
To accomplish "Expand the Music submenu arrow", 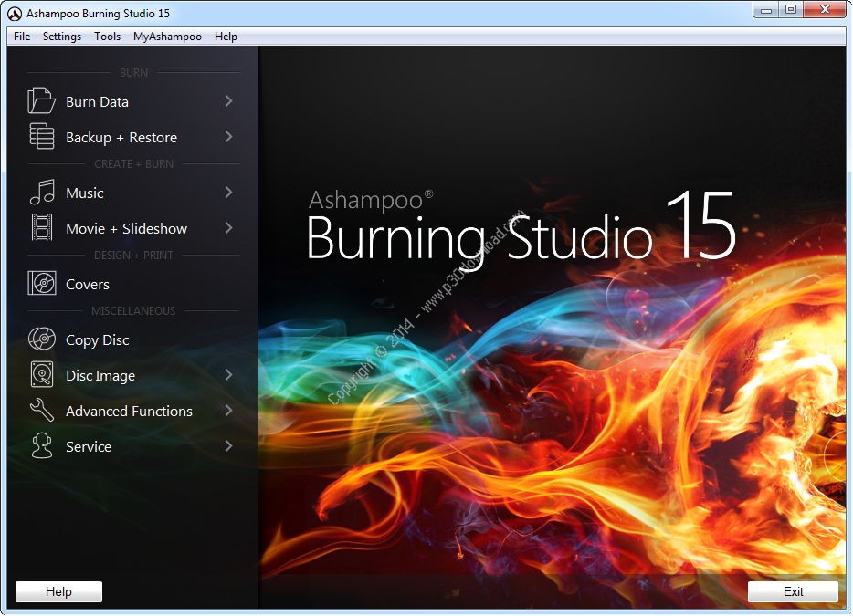I will click(228, 193).
